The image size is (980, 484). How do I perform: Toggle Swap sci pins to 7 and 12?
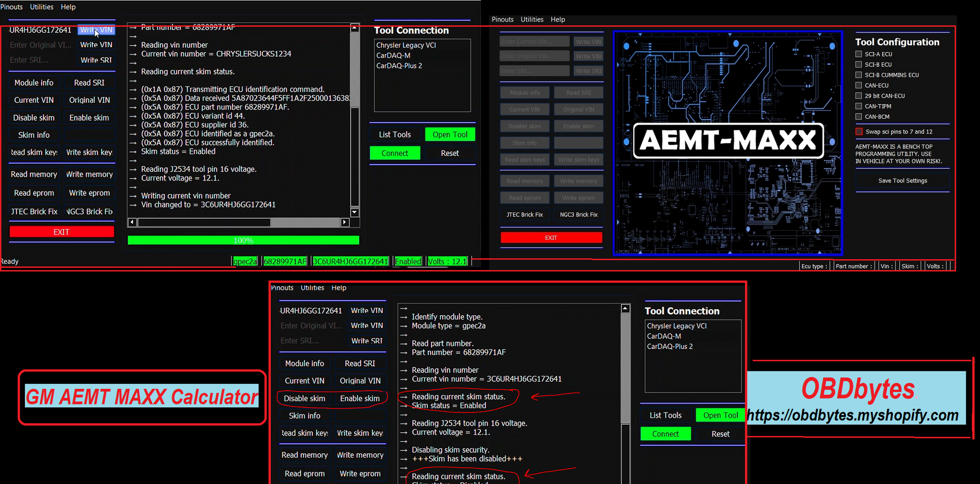point(859,132)
